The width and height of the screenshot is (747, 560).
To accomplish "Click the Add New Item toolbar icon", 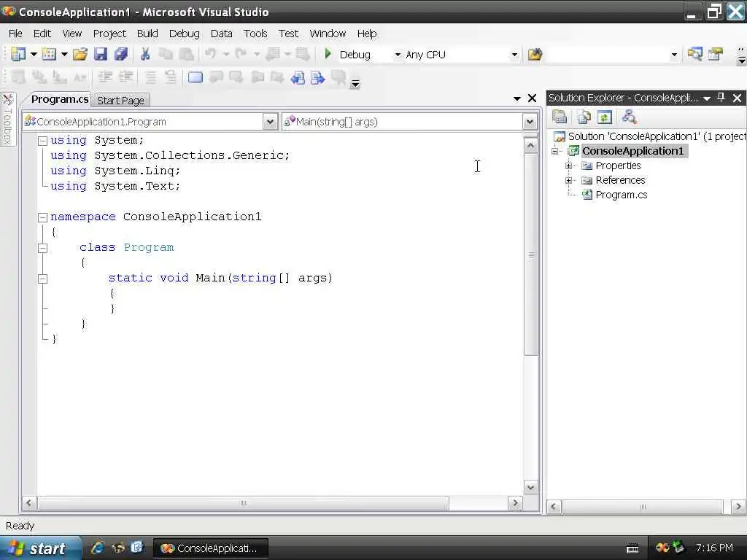I will click(49, 54).
